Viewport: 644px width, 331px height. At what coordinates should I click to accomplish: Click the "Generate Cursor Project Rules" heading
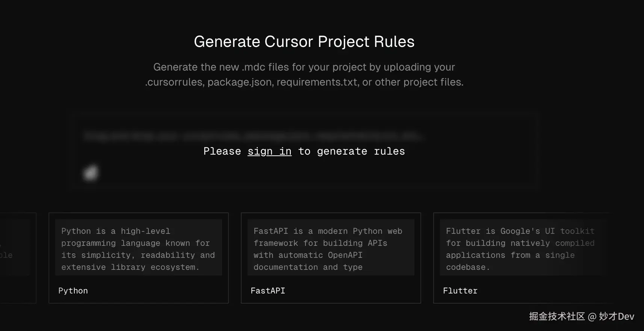point(304,42)
